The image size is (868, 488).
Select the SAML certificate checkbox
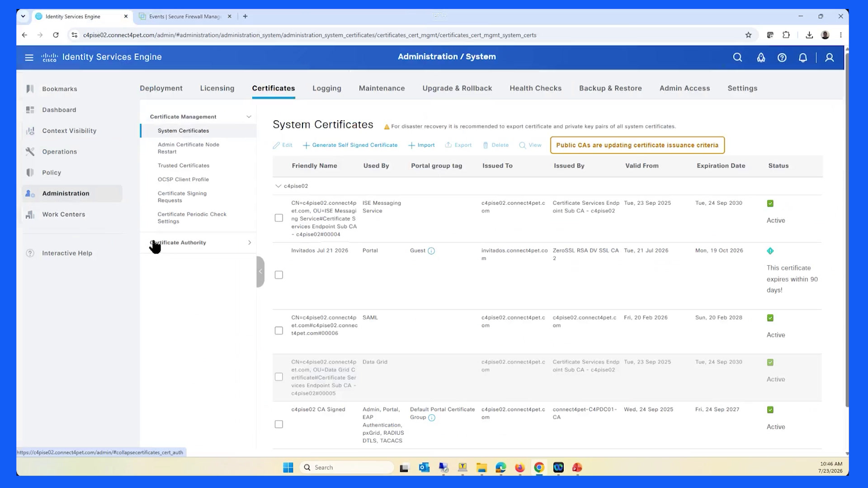click(x=279, y=331)
